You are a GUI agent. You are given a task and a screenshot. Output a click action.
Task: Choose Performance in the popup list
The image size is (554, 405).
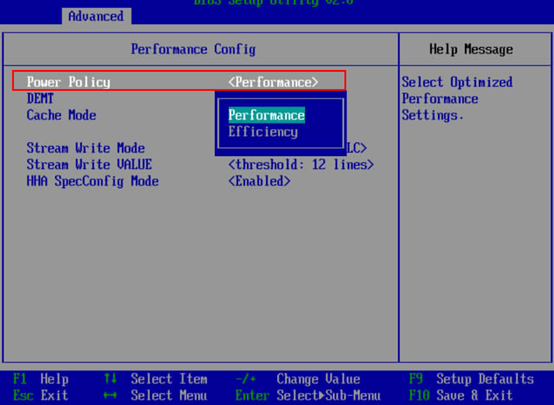coord(266,115)
